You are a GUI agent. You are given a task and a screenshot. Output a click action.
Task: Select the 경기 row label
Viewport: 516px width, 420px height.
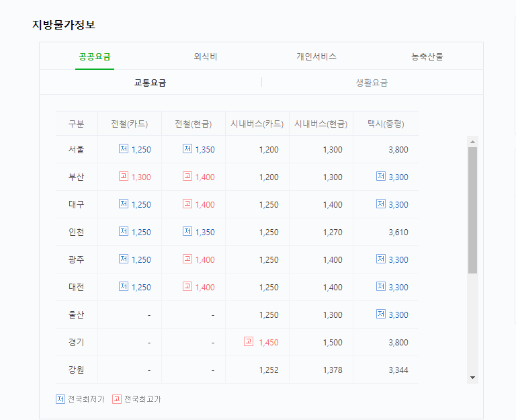tap(77, 342)
